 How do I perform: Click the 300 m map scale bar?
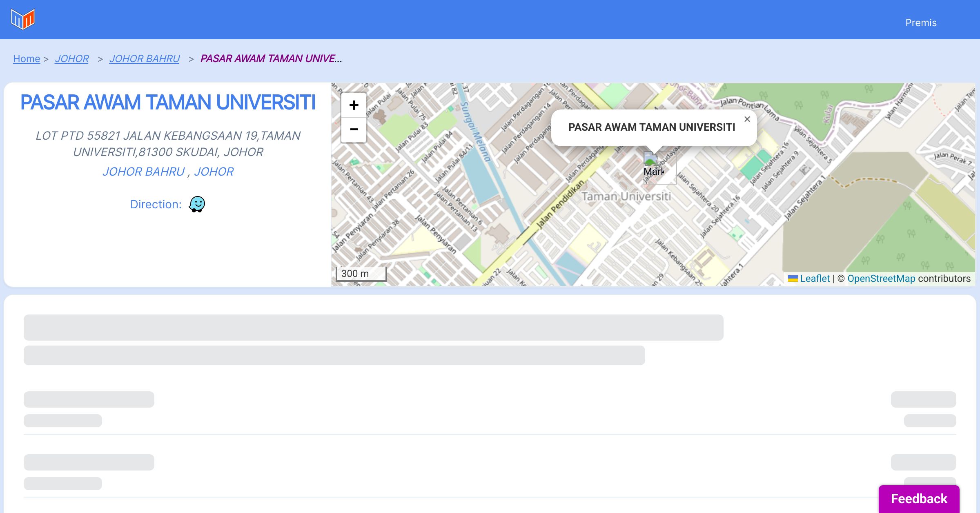tap(361, 274)
